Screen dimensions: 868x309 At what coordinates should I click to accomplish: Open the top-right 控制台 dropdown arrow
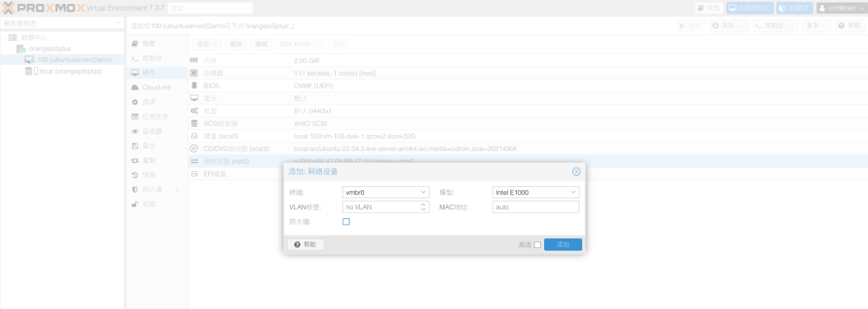pyautogui.click(x=792, y=26)
